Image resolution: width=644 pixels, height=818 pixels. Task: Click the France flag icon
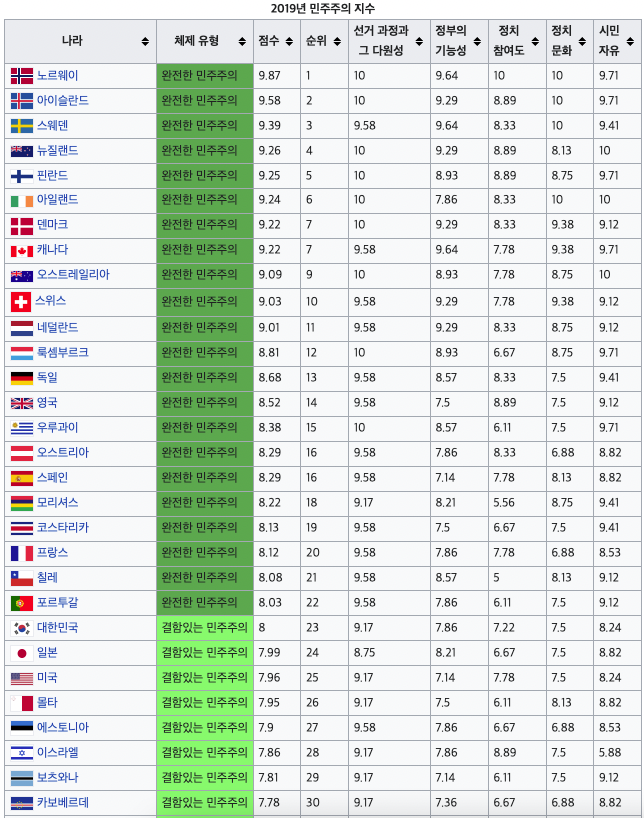[21, 554]
